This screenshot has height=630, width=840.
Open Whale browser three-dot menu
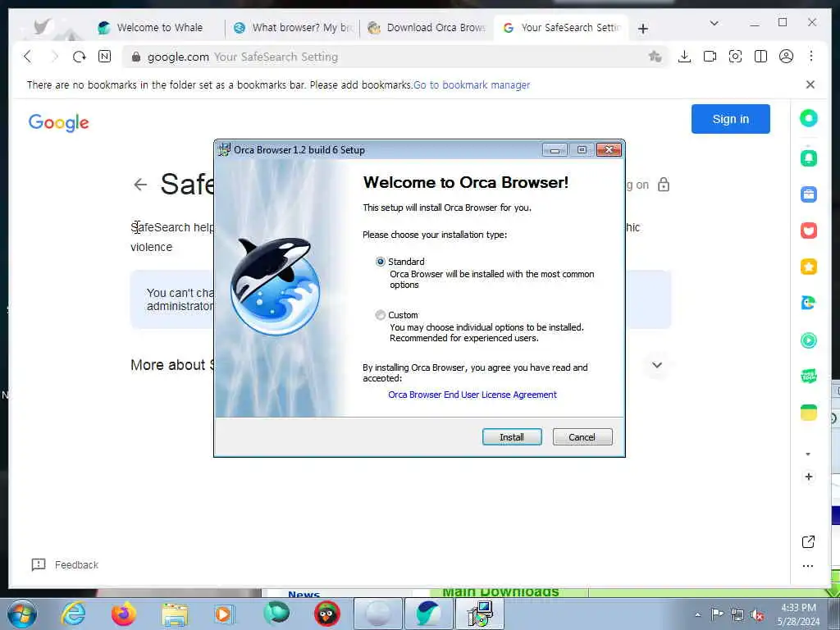tap(811, 57)
